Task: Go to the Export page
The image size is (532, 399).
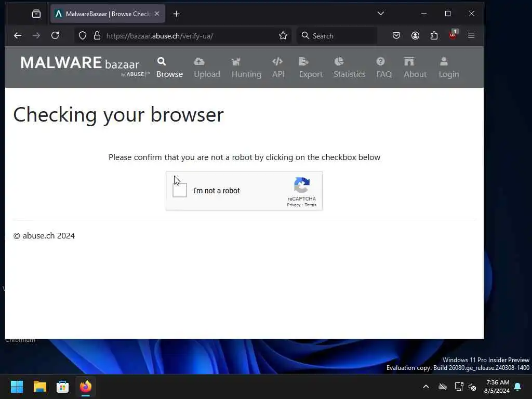Action: pyautogui.click(x=311, y=68)
